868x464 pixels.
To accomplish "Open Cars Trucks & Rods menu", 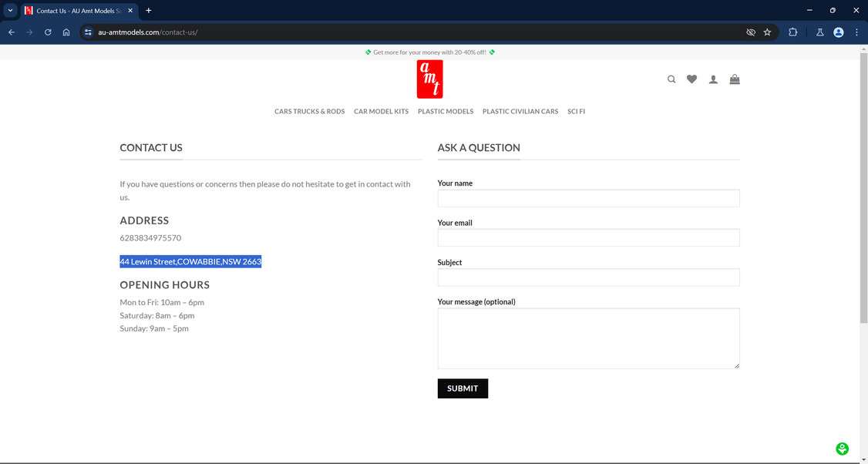I will [309, 111].
